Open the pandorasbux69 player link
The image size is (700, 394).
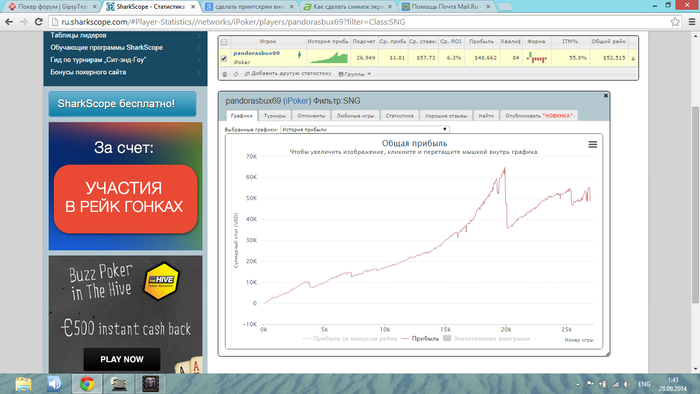tap(256, 53)
